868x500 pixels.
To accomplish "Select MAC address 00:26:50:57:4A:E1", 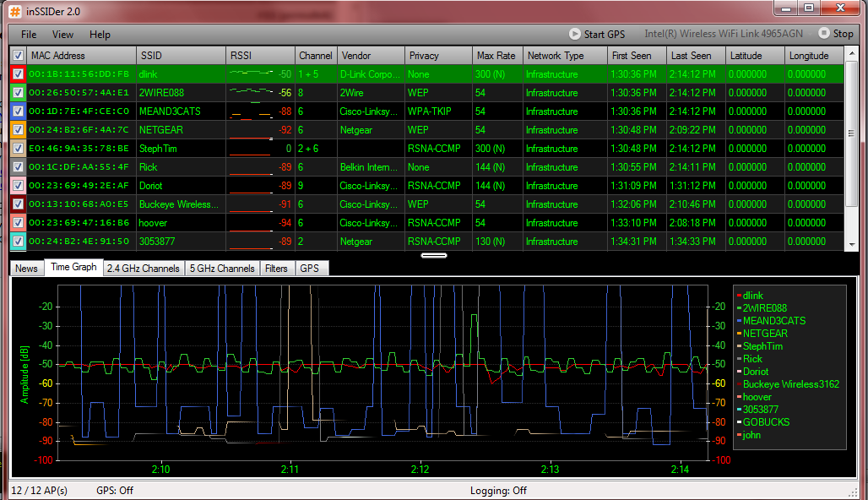I will [x=79, y=92].
